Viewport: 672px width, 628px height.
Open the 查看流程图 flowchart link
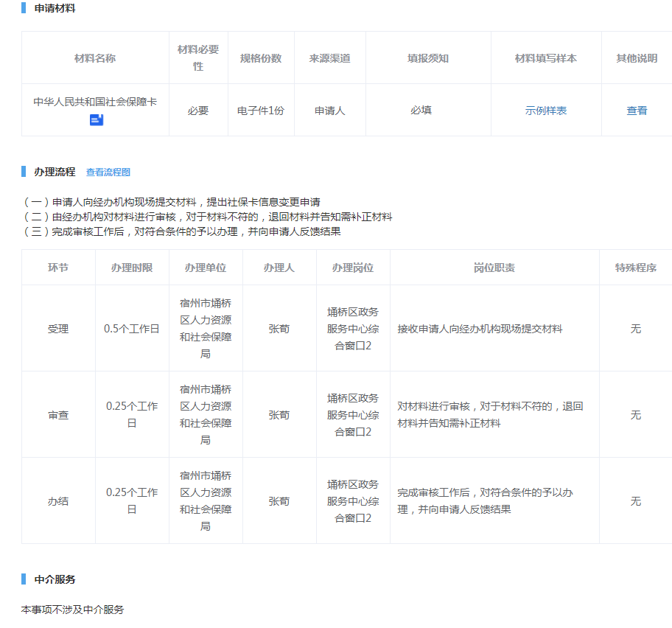coord(108,172)
